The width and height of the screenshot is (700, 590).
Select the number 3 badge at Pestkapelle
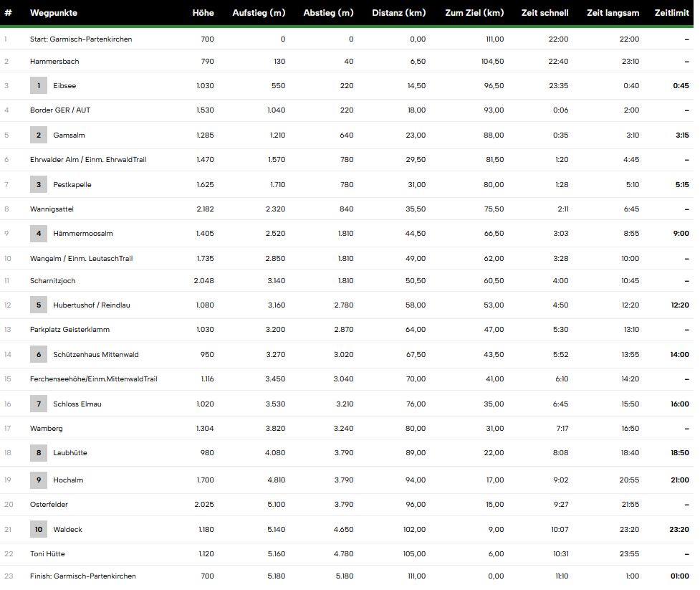tap(39, 185)
